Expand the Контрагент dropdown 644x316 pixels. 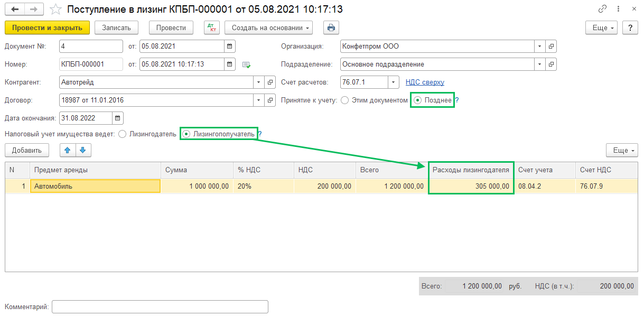[259, 82]
